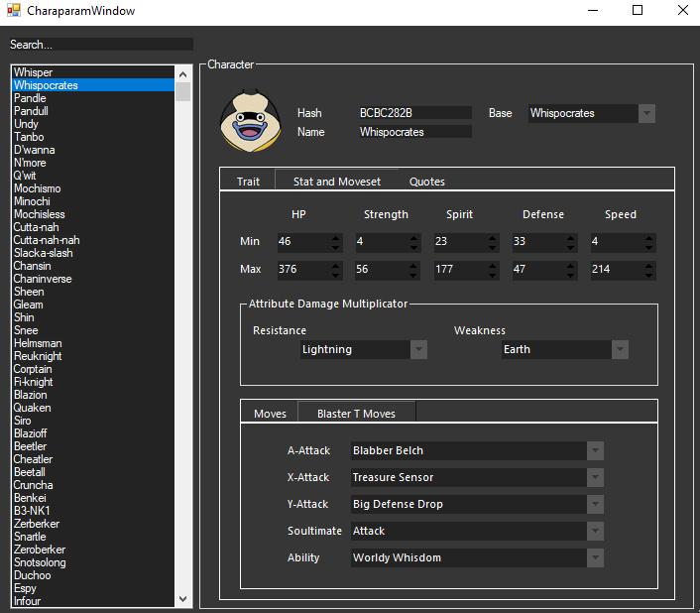The image size is (700, 613).
Task: Open the Ability Worldy Whisdom dropdown
Action: [x=595, y=557]
